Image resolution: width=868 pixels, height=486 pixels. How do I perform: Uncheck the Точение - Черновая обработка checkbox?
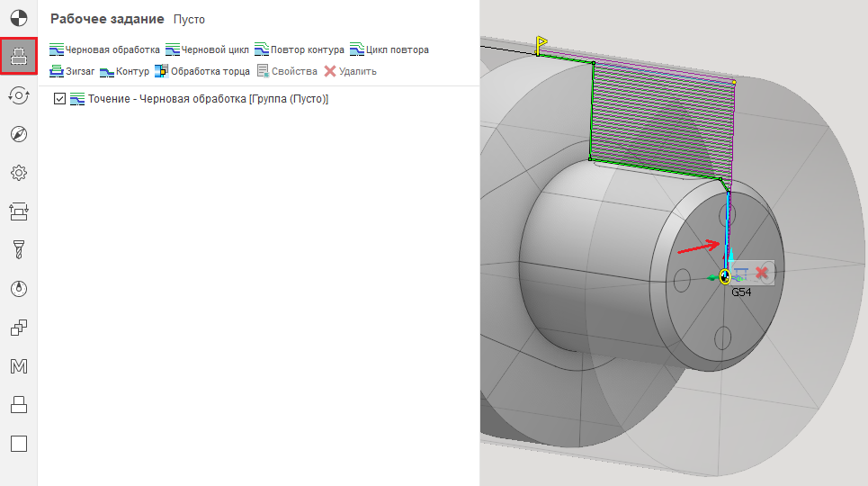click(x=60, y=99)
